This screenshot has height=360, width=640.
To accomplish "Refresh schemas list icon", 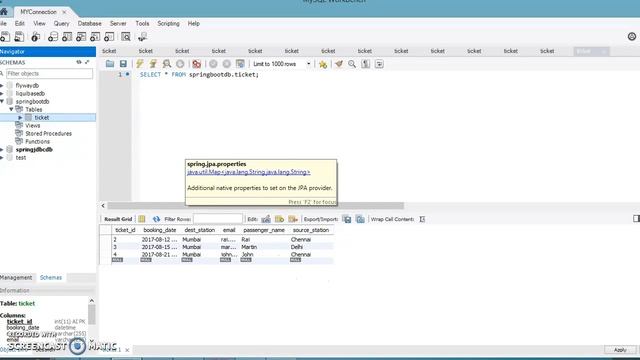I will (79, 62).
